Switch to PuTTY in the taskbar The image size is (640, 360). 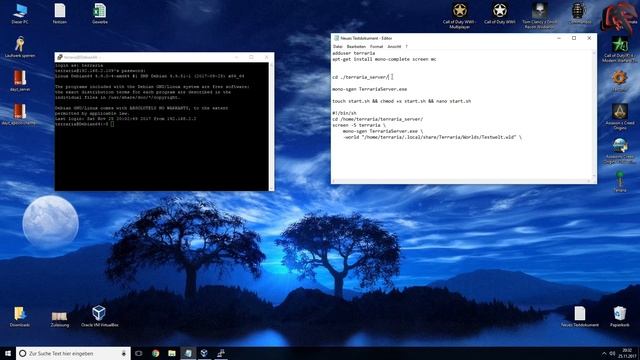[x=221, y=353]
